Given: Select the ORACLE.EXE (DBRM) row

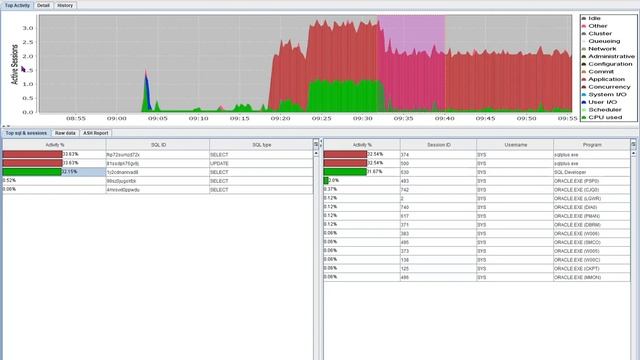Looking at the screenshot, I should click(x=477, y=225).
